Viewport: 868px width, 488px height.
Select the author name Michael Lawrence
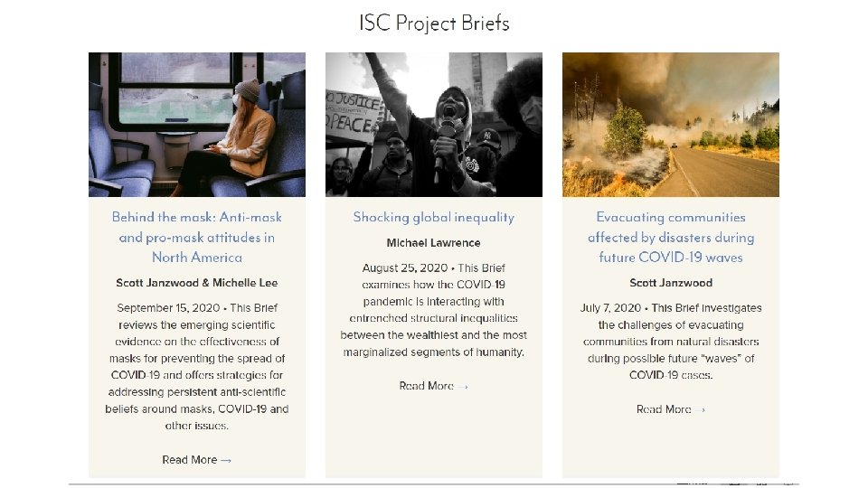point(433,243)
